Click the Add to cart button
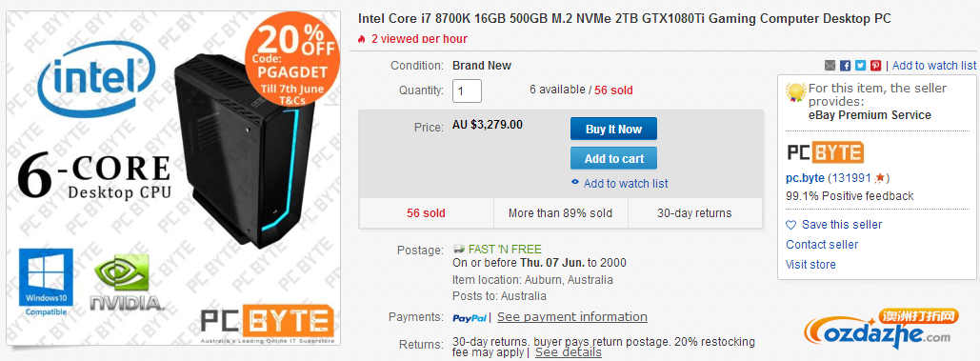Image resolution: width=980 pixels, height=361 pixels. [x=613, y=159]
